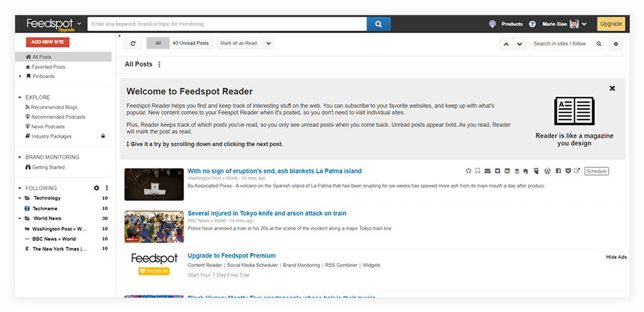Viewport: 644px width, 312px height.
Task: Collapse the World News folder
Action: 20,218
